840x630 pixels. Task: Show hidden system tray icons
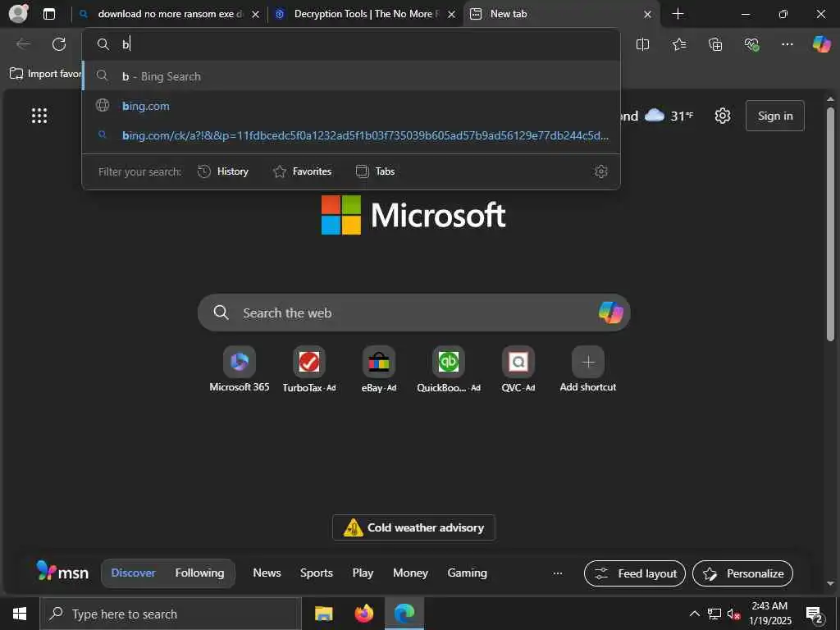[x=694, y=614]
